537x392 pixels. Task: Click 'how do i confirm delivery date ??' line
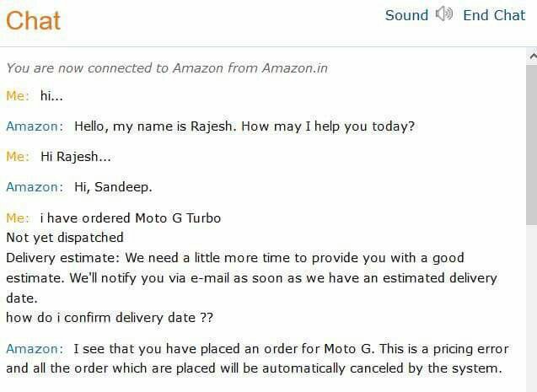(110, 317)
